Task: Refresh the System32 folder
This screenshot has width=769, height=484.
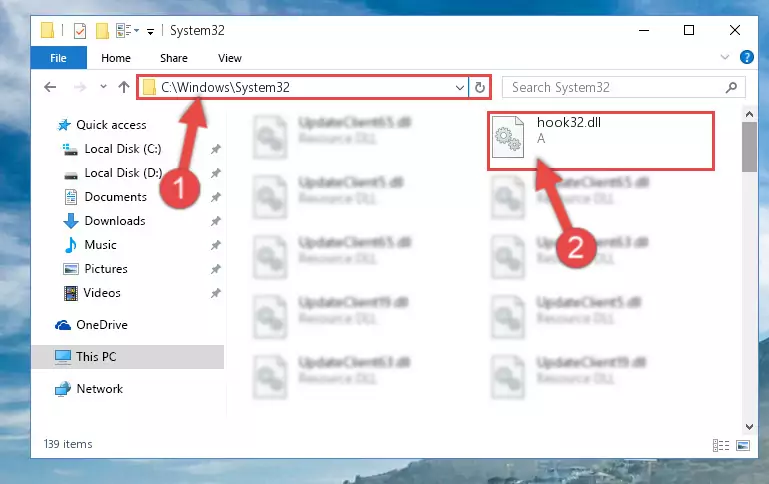Action: click(480, 87)
